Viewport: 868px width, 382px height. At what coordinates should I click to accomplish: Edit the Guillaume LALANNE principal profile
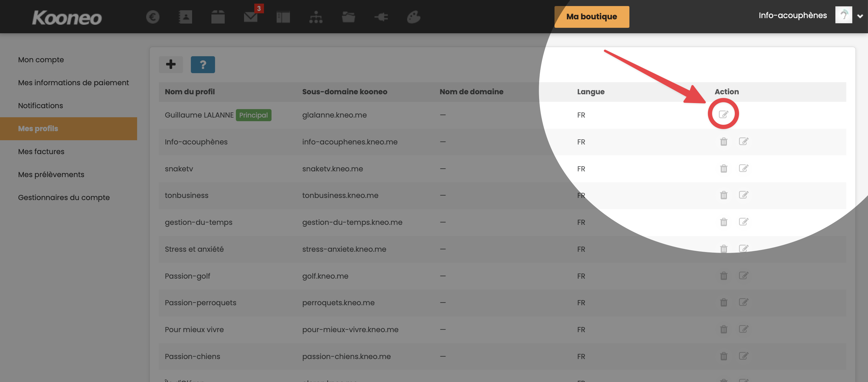(x=723, y=114)
